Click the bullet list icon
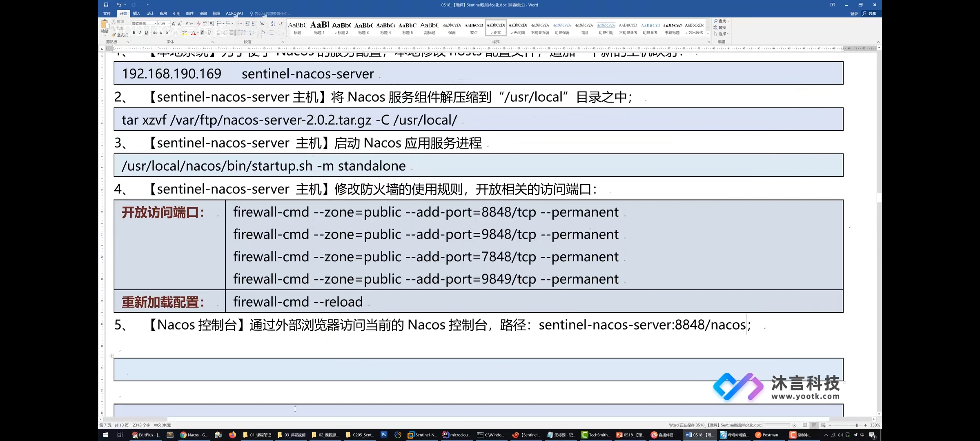This screenshot has width=980, height=441. click(x=218, y=24)
